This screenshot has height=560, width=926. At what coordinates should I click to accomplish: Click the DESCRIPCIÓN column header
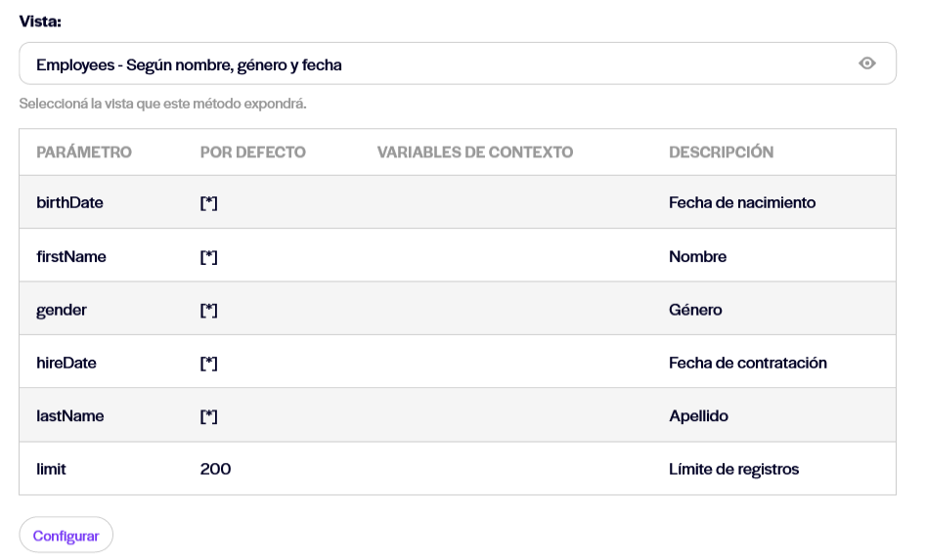(x=721, y=152)
